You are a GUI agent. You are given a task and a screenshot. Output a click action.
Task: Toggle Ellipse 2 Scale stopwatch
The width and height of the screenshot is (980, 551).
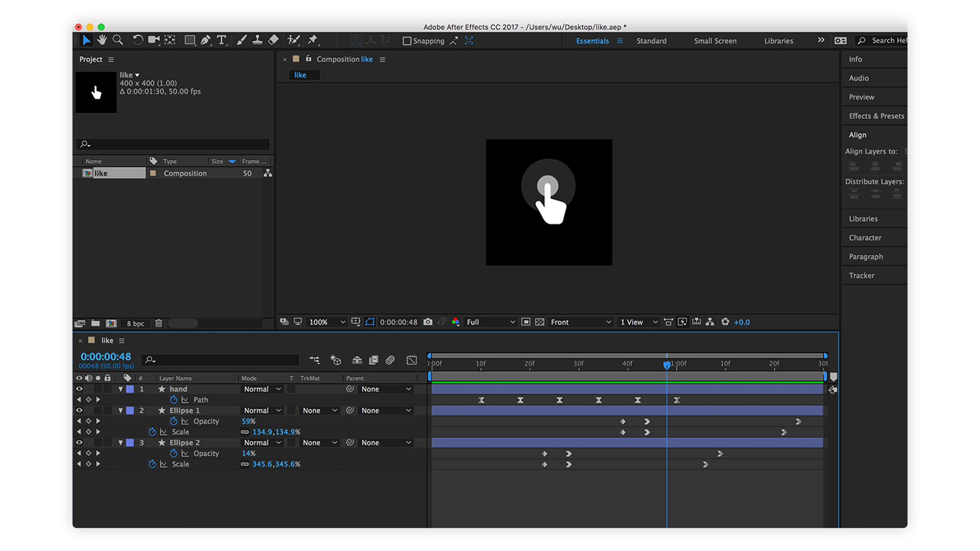pyautogui.click(x=152, y=464)
